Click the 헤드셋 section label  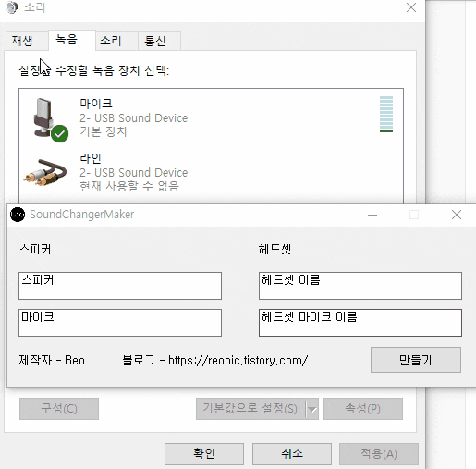coord(275,249)
